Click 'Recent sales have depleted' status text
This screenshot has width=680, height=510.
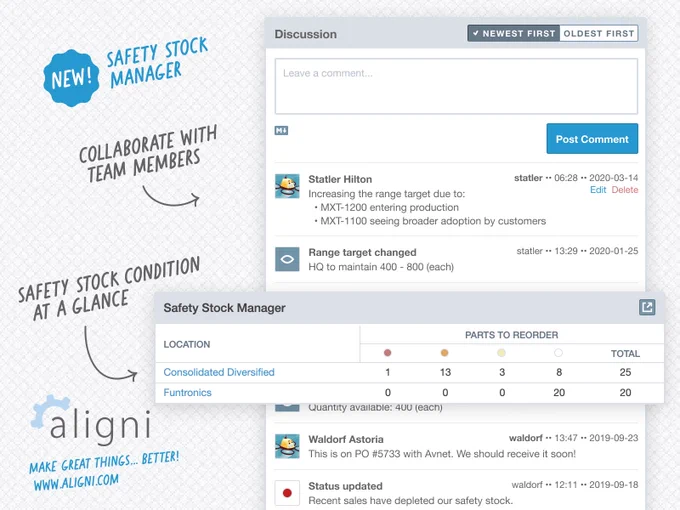410,500
